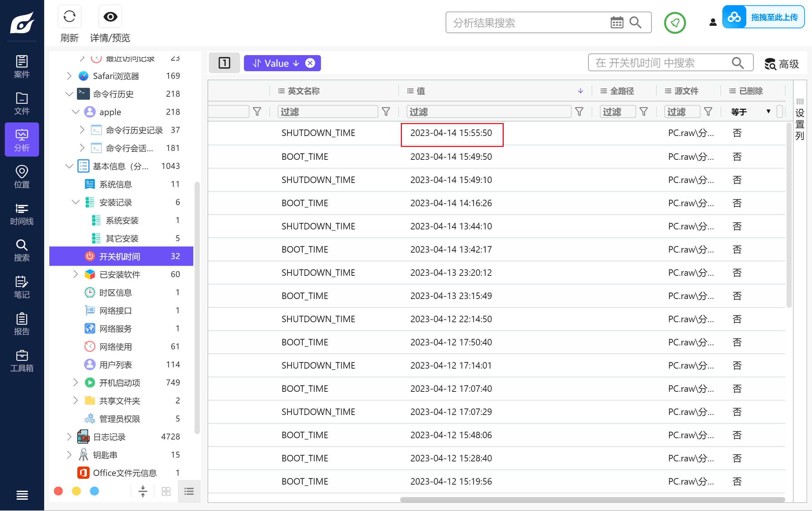812x511 pixels.
Task: Click the 拖拽至此上传 upload button
Action: (763, 17)
